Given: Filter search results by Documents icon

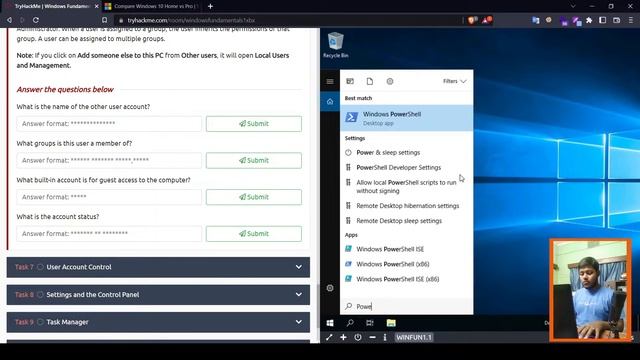Looking at the screenshot, I should click(370, 81).
